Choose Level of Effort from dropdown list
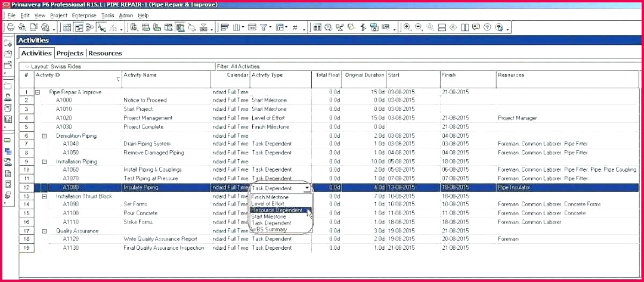Image resolution: width=644 pixels, height=282 pixels. pyautogui.click(x=267, y=203)
